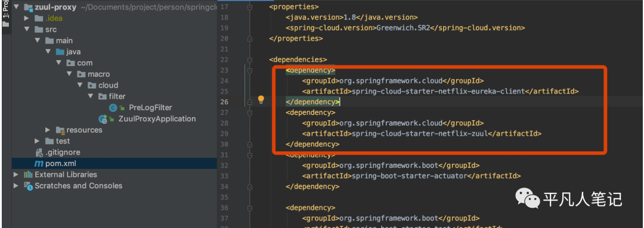Fold the properties block at line 17

click(250, 7)
